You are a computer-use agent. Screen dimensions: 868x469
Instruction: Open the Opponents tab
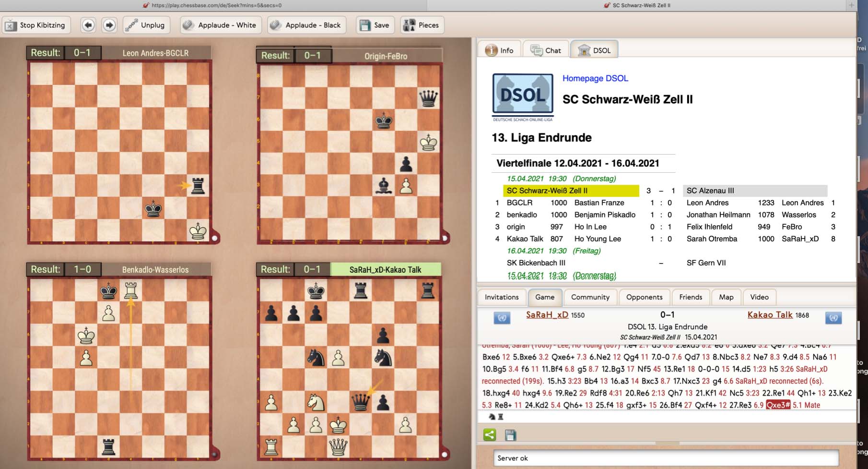644,297
